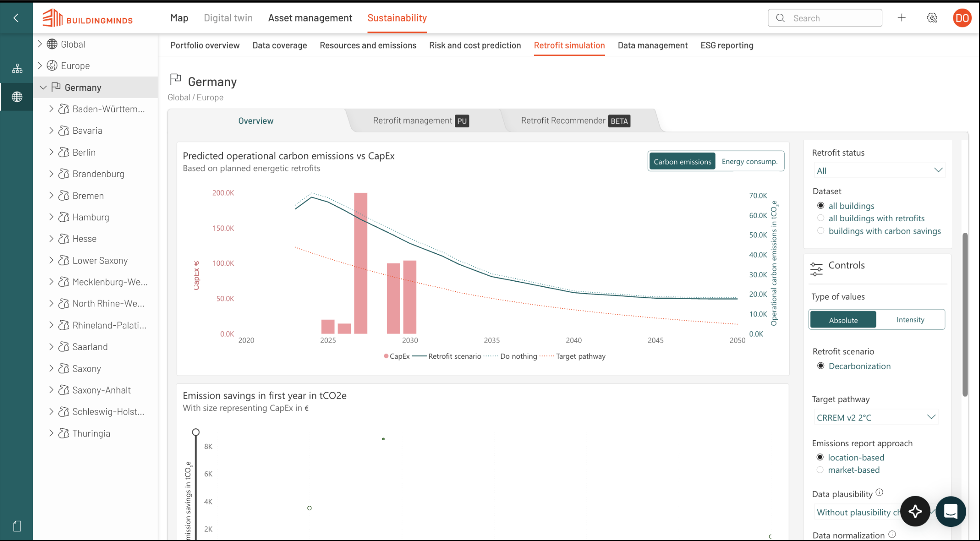Image resolution: width=980 pixels, height=541 pixels.
Task: Open the BuildingMinds logo home
Action: click(x=88, y=18)
